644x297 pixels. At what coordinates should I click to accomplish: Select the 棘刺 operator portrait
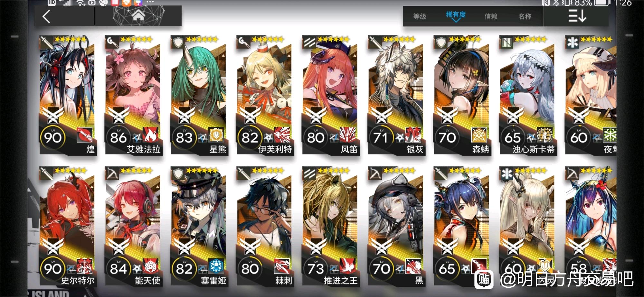(265, 227)
